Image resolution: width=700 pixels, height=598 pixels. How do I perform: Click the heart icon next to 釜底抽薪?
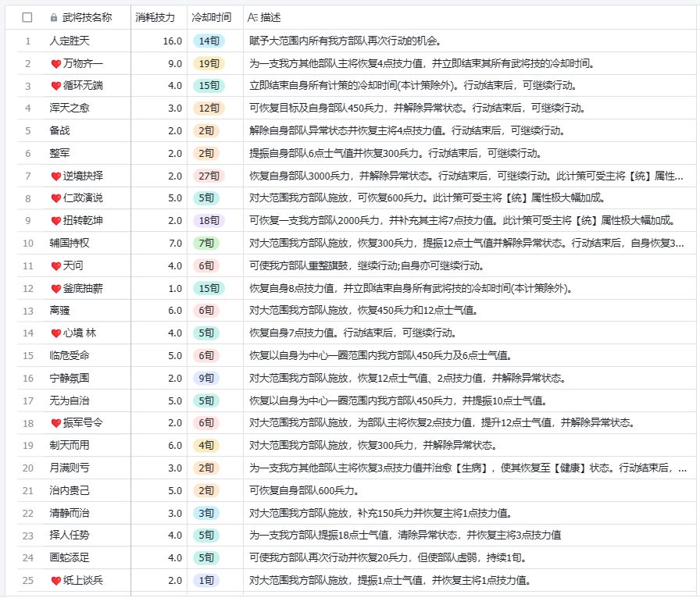(x=55, y=289)
